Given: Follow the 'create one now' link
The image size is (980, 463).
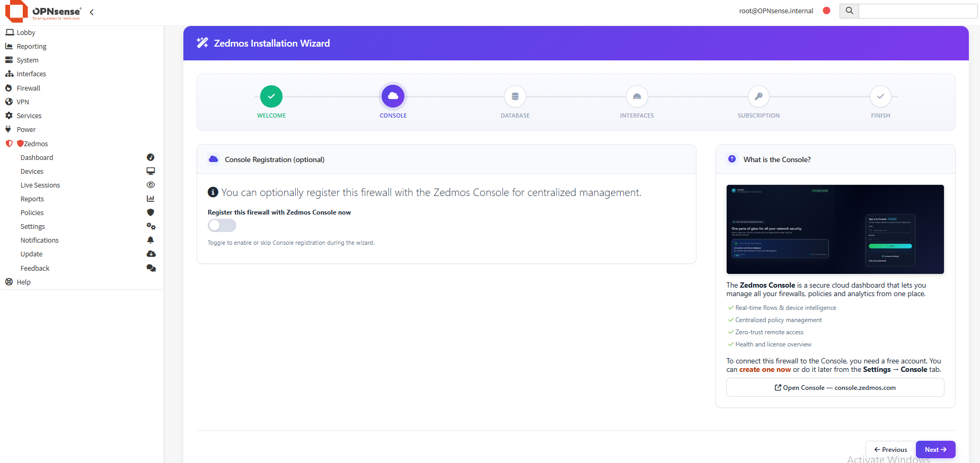Looking at the screenshot, I should pyautogui.click(x=765, y=370).
